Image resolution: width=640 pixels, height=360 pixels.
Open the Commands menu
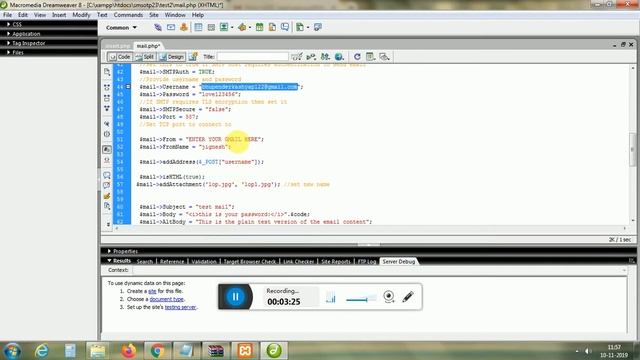(128, 15)
